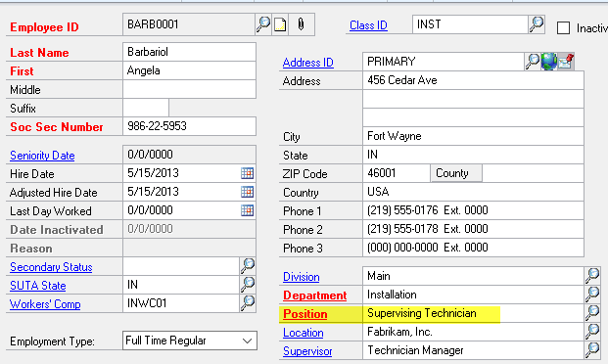This screenshot has height=364, width=608.
Task: Open Location lookup magnifier
Action: (x=592, y=332)
